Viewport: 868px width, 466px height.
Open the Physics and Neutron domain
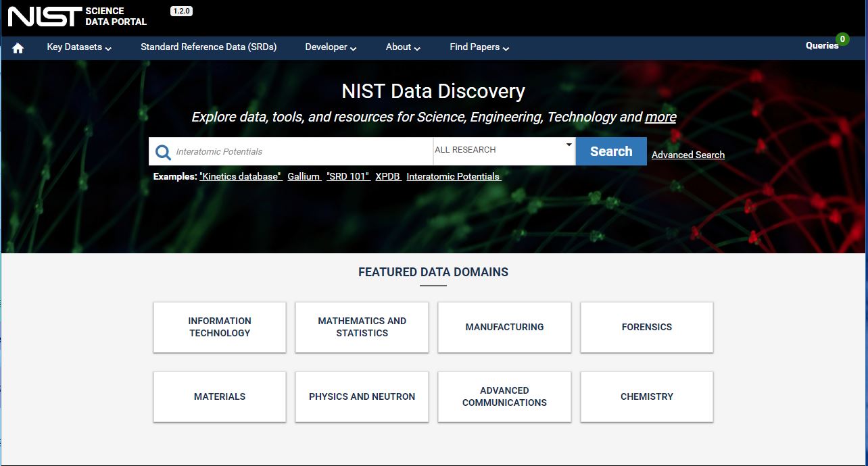tap(362, 396)
